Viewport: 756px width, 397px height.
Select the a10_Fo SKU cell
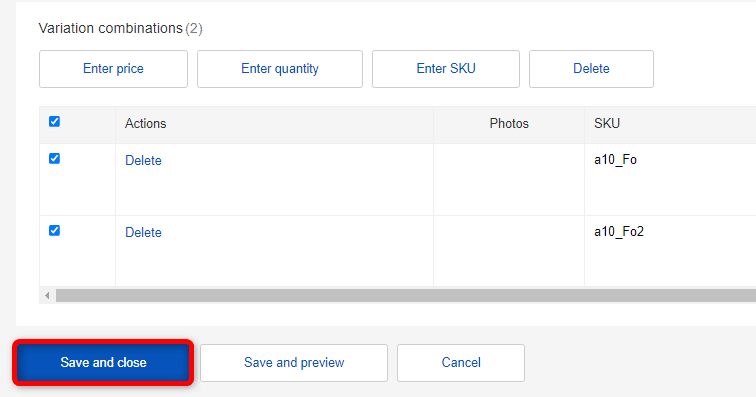[x=670, y=179]
